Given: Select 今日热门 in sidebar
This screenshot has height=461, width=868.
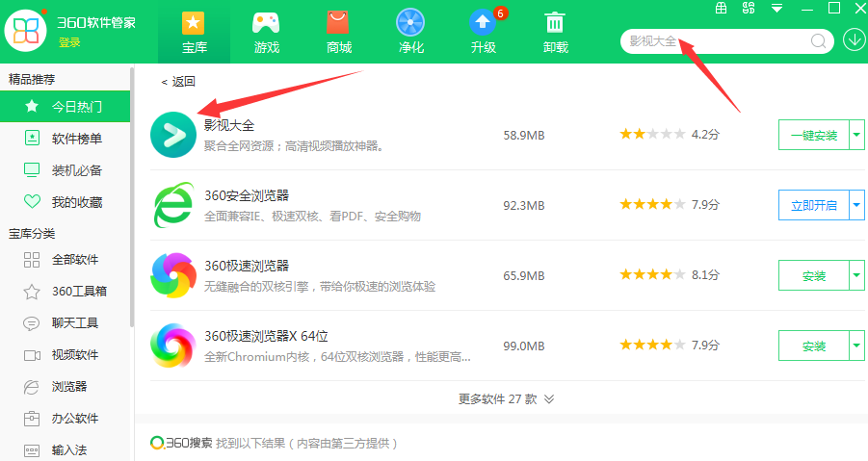Looking at the screenshot, I should (x=65, y=106).
